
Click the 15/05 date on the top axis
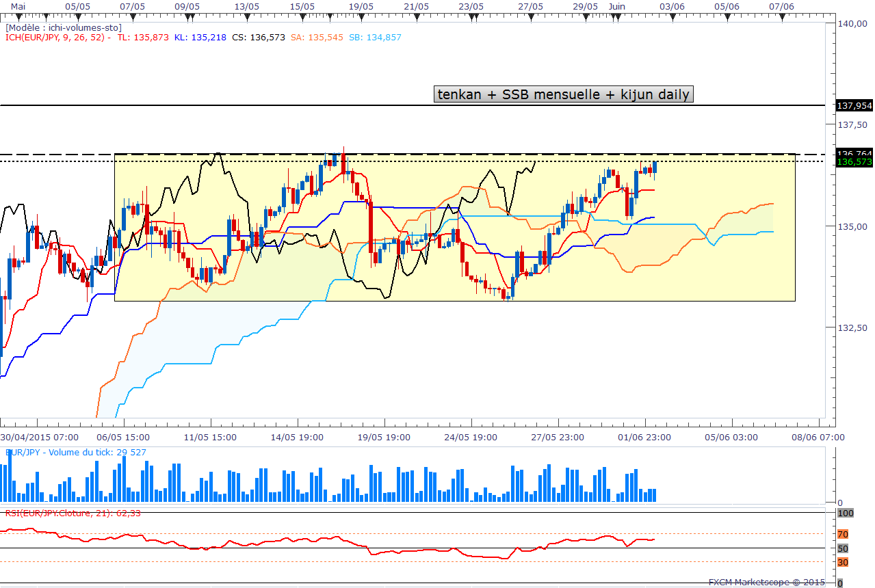pos(302,5)
